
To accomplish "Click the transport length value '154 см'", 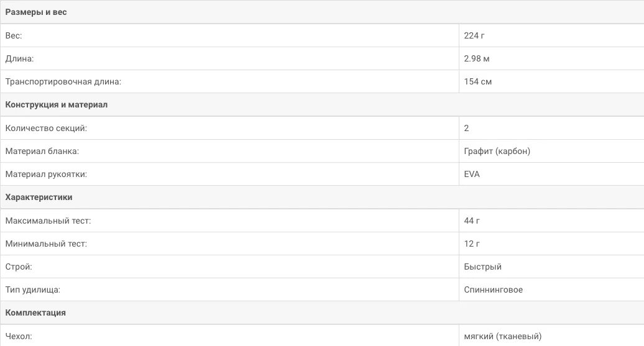I will click(478, 81).
